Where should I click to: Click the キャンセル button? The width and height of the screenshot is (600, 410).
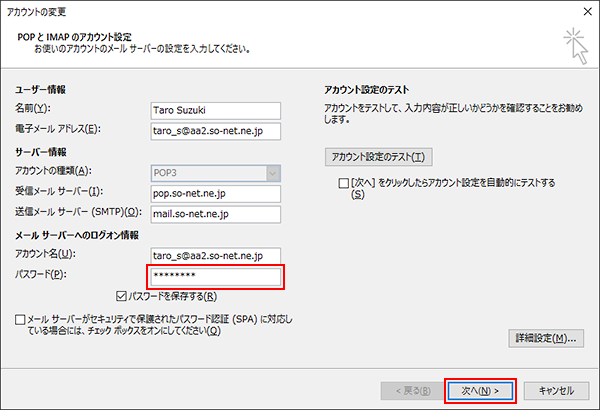555,390
